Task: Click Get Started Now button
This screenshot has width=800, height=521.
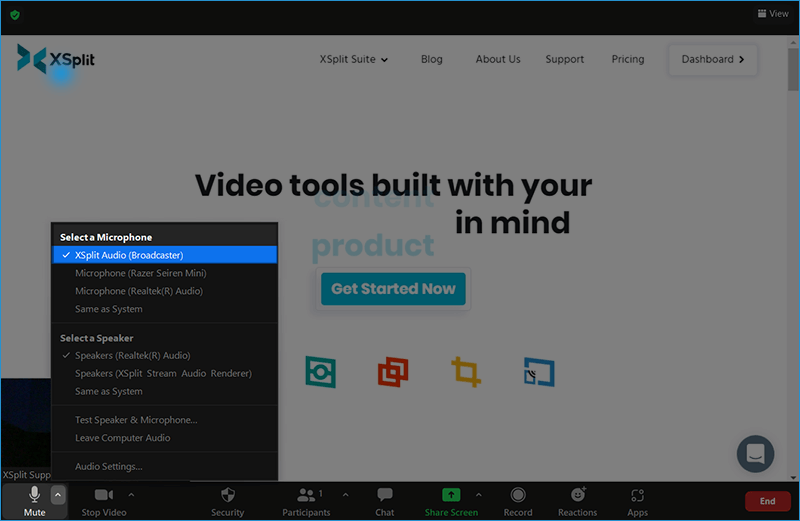Action: 393,289
